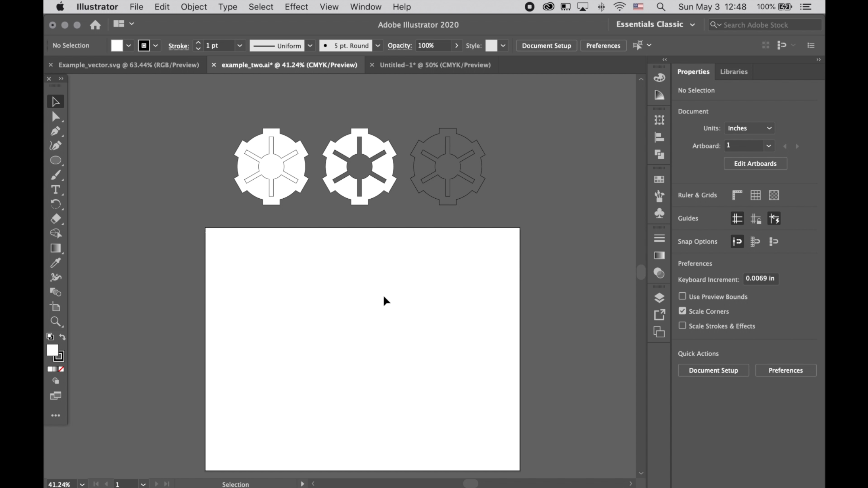Choose the Ellipse tool
868x488 pixels.
[55, 160]
